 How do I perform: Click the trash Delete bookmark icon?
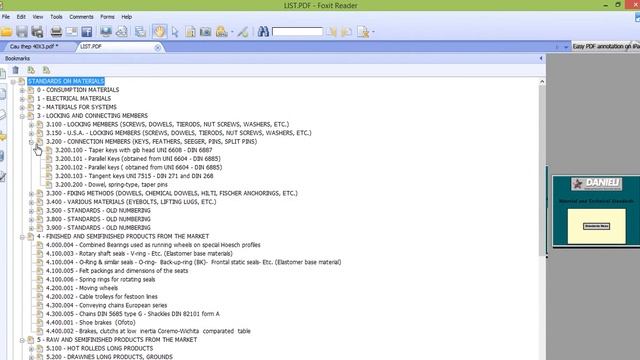click(16, 70)
